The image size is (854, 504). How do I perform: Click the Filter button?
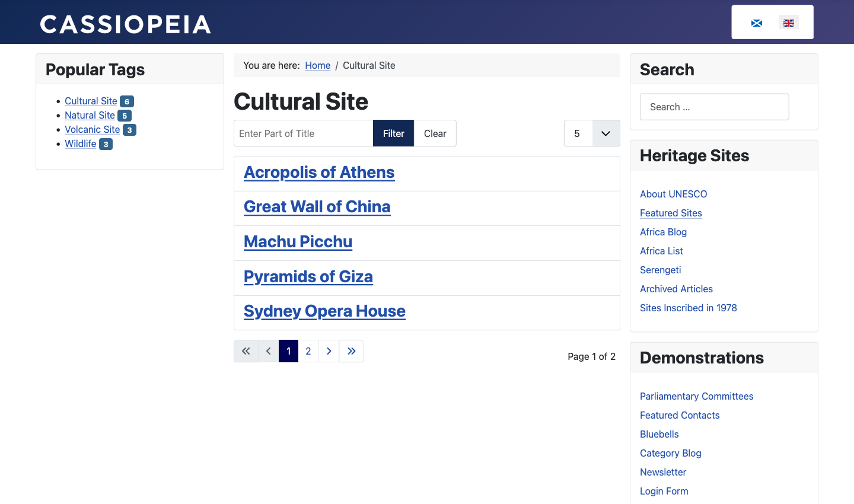tap(393, 133)
